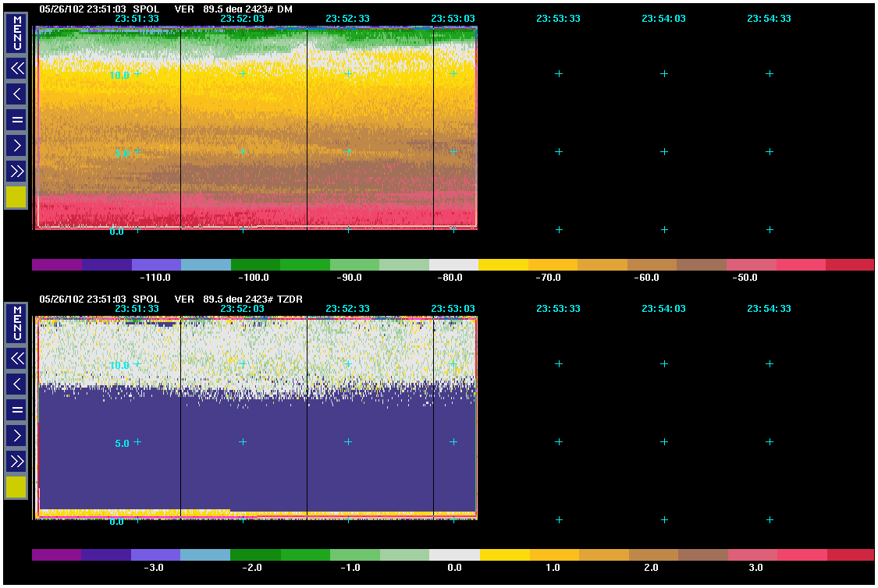Screen dimensions: 878x588
Task: Select the white 0.0 swatch on TZDR color bar
Action: point(453,554)
